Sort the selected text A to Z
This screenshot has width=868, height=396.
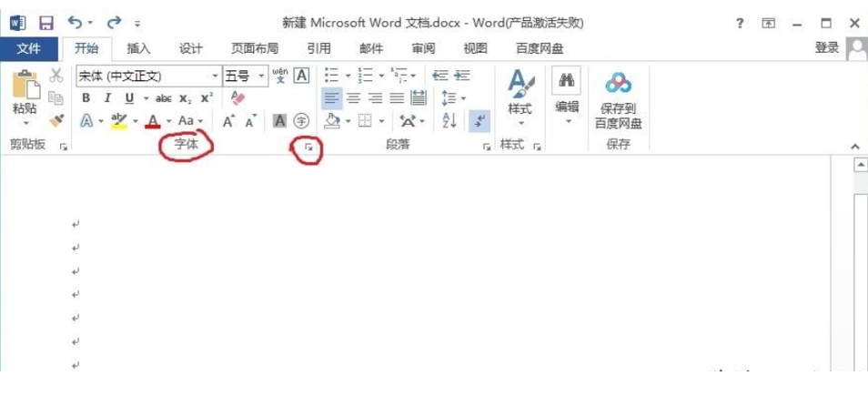[x=449, y=121]
